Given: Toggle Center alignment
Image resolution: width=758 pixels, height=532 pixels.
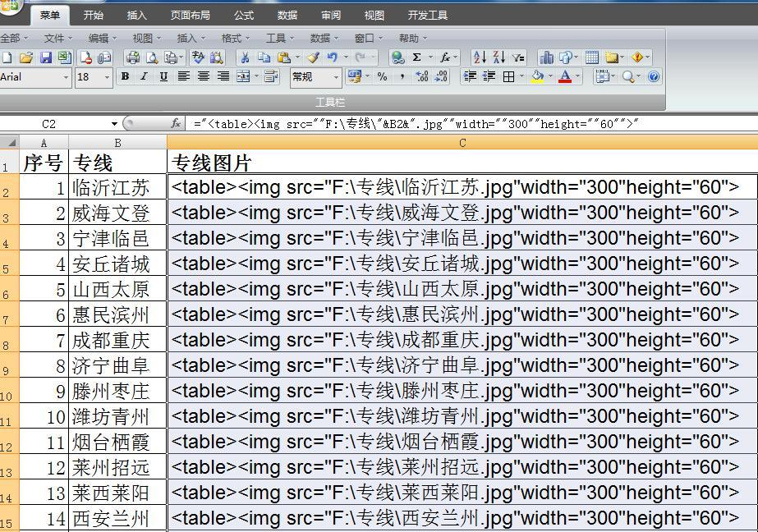Looking at the screenshot, I should click(203, 76).
